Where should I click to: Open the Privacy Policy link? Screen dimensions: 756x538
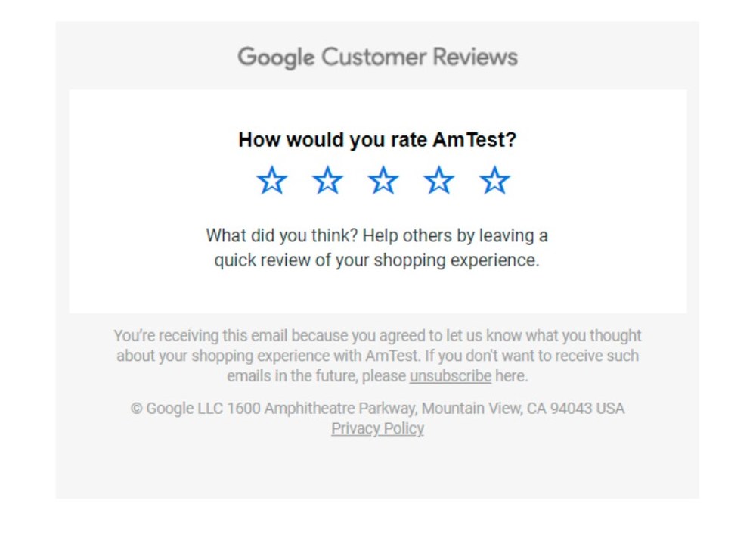[377, 429]
